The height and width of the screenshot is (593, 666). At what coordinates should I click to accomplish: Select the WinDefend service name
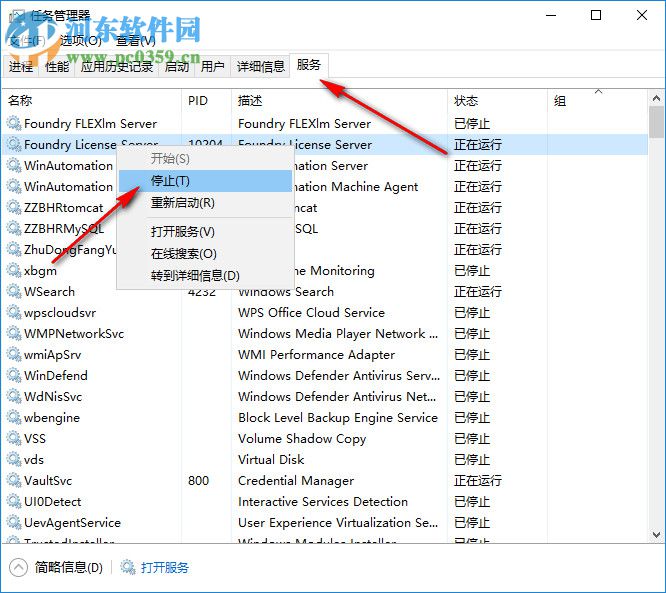(56, 376)
